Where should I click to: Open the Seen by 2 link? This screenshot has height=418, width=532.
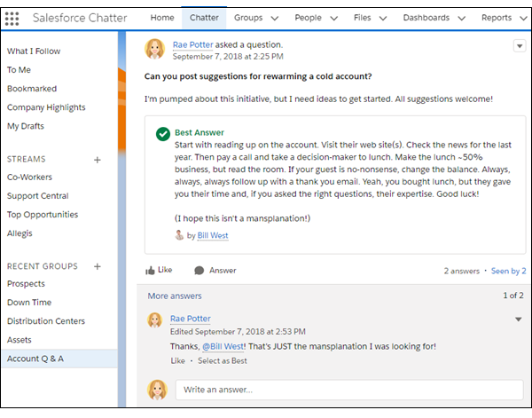(x=508, y=271)
